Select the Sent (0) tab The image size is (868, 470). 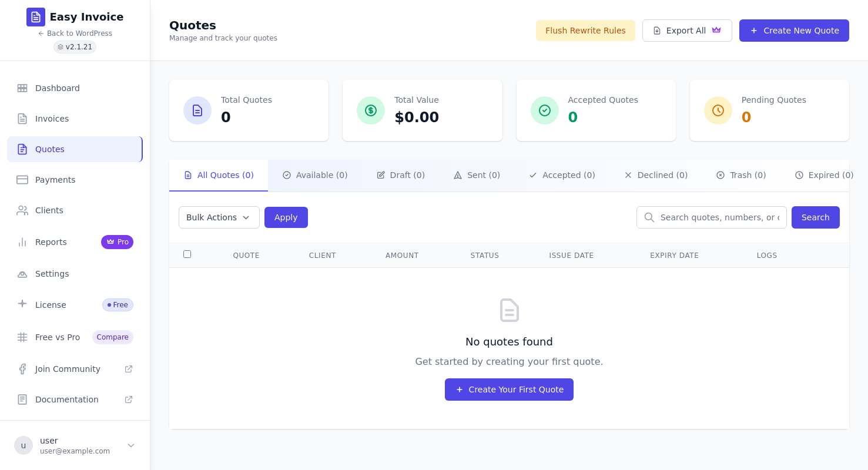tap(477, 175)
